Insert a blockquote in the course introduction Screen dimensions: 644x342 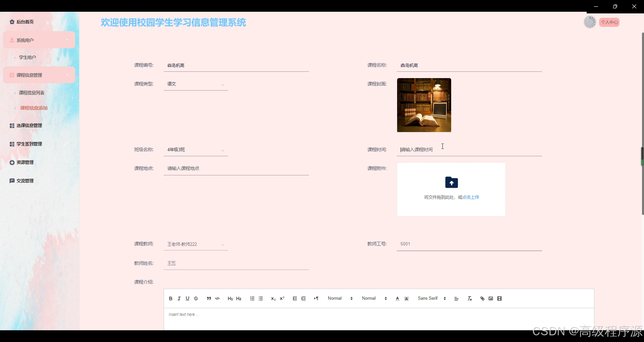pyautogui.click(x=209, y=298)
